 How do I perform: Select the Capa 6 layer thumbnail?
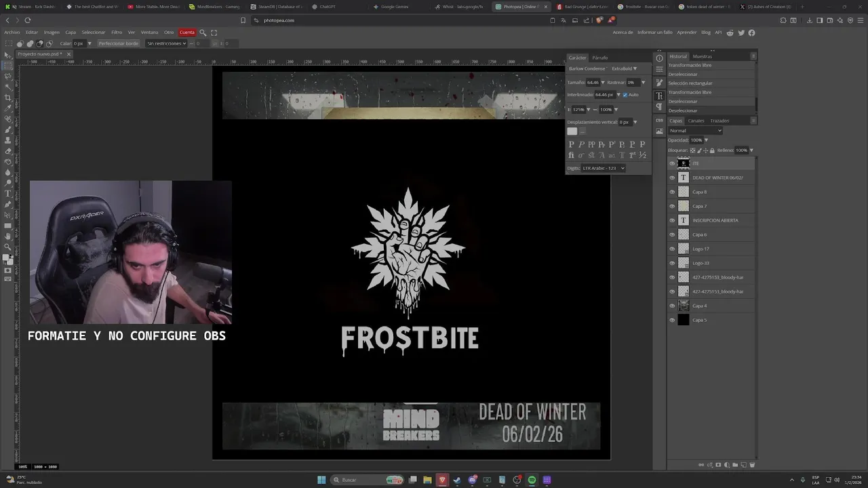click(x=684, y=235)
